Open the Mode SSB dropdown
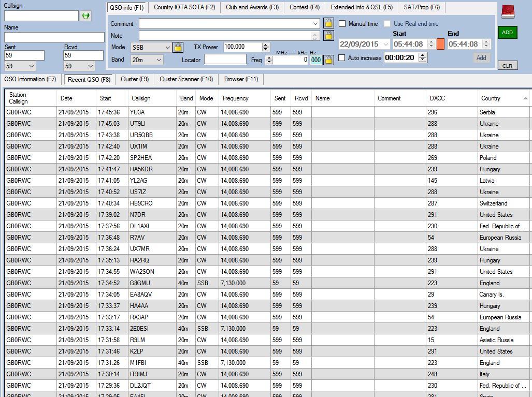The height and width of the screenshot is (397, 532). point(167,48)
